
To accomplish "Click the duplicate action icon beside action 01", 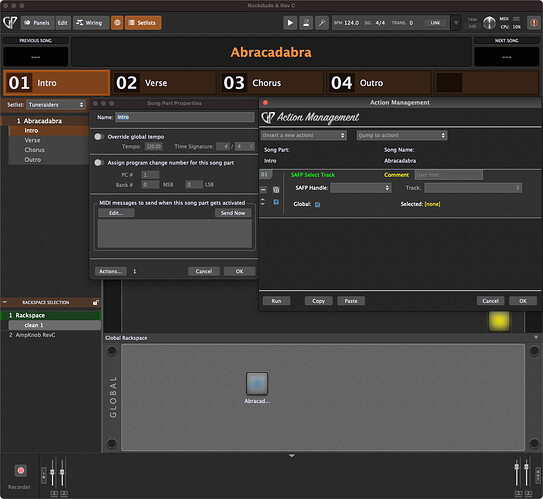I will pos(276,190).
